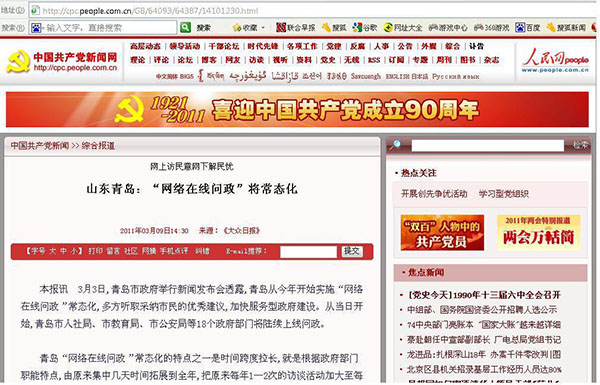Click the 人民网 people logo
The width and height of the screenshot is (600, 385).
(x=555, y=60)
